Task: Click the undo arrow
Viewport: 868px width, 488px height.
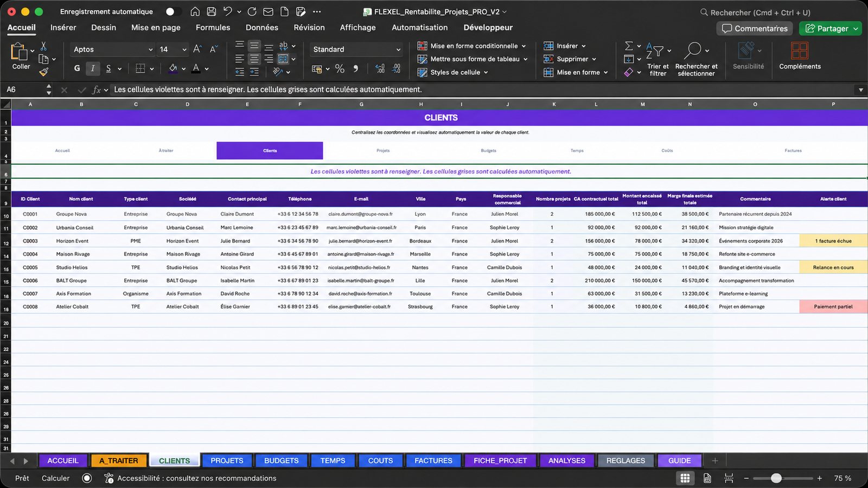Action: click(x=228, y=11)
